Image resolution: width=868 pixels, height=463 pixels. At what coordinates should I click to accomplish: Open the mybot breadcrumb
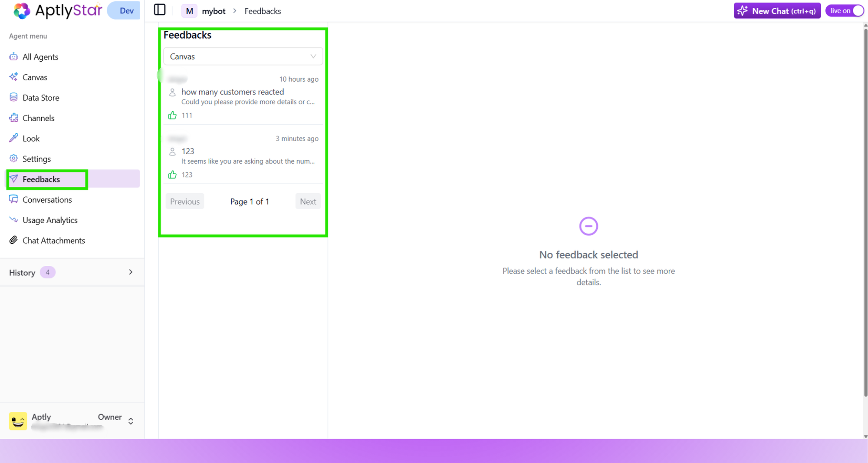tap(214, 11)
